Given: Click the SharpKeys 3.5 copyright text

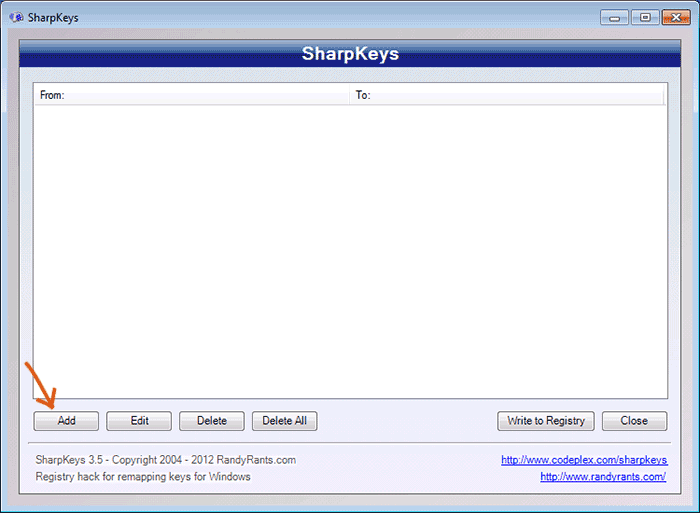Looking at the screenshot, I should tap(165, 460).
